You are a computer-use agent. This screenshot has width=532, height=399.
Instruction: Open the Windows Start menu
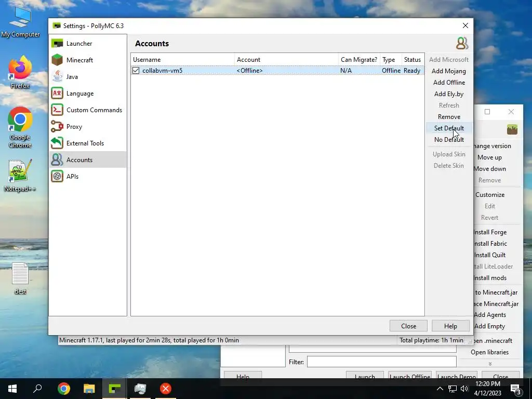12,389
